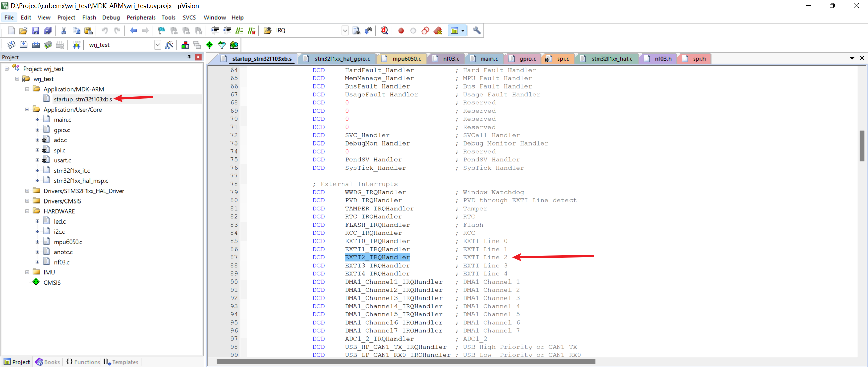Expand the Drivers/STM32F1xx_HAL_Driver group
Viewport: 868px width, 367px height.
tap(27, 191)
